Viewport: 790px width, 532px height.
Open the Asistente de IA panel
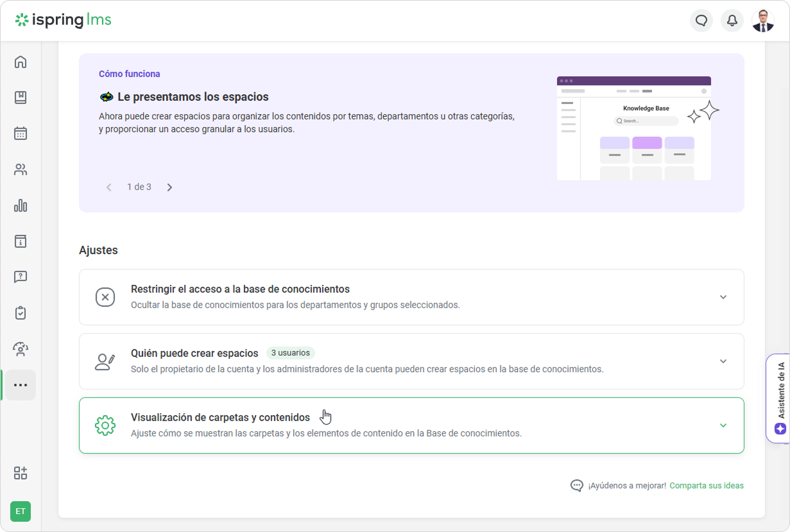click(x=780, y=399)
